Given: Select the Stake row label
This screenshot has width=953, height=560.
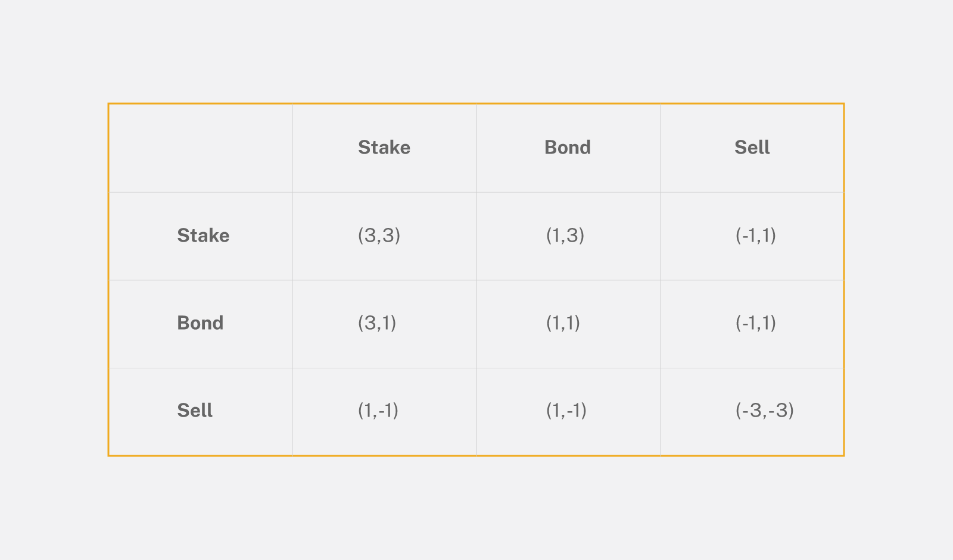Looking at the screenshot, I should click(x=203, y=236).
